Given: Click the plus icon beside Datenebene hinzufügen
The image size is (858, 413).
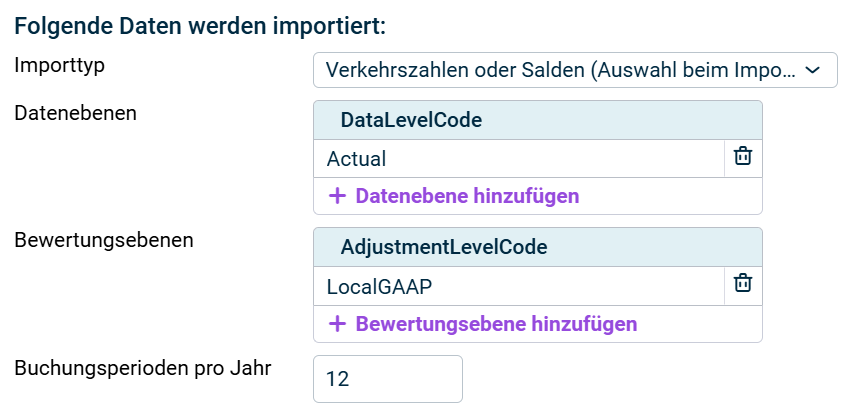Looking at the screenshot, I should point(337,195).
